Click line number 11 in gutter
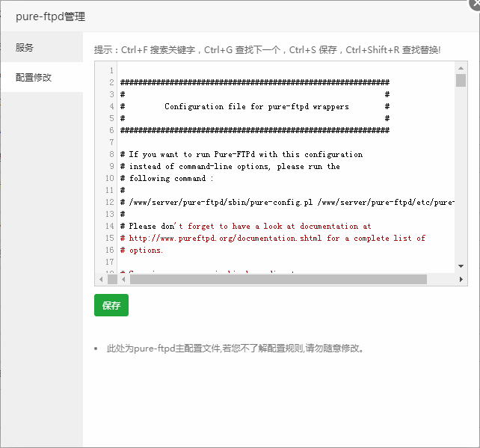The height and width of the screenshot is (448, 480). click(110, 190)
